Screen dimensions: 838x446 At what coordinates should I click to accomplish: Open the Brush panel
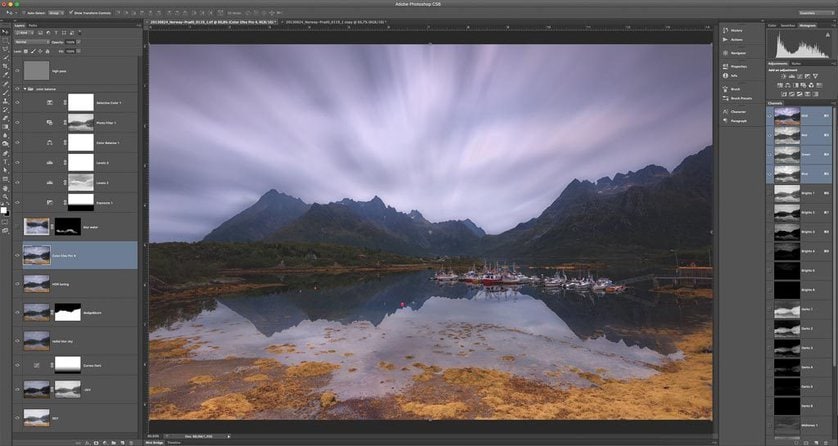(x=734, y=89)
